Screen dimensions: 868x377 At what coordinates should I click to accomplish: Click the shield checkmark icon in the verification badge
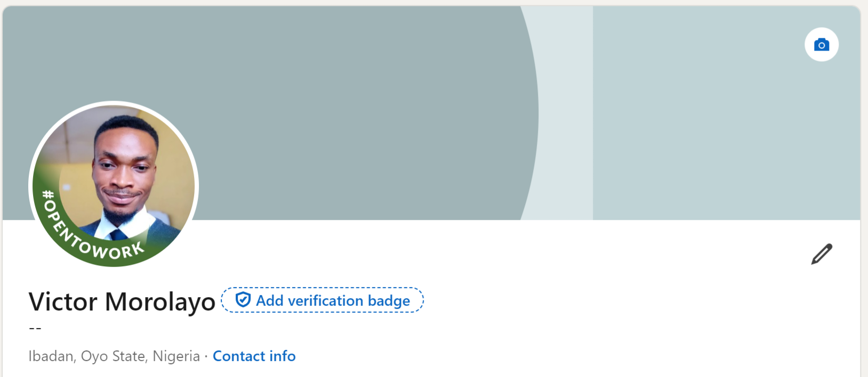coord(243,300)
